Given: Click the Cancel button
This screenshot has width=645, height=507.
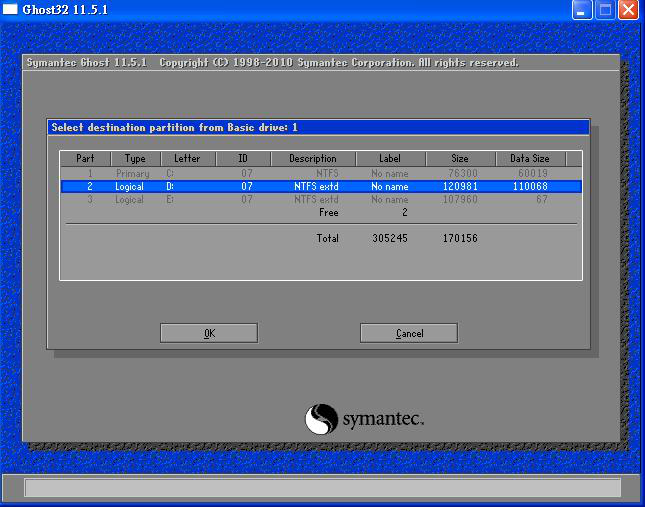Looking at the screenshot, I should [409, 333].
